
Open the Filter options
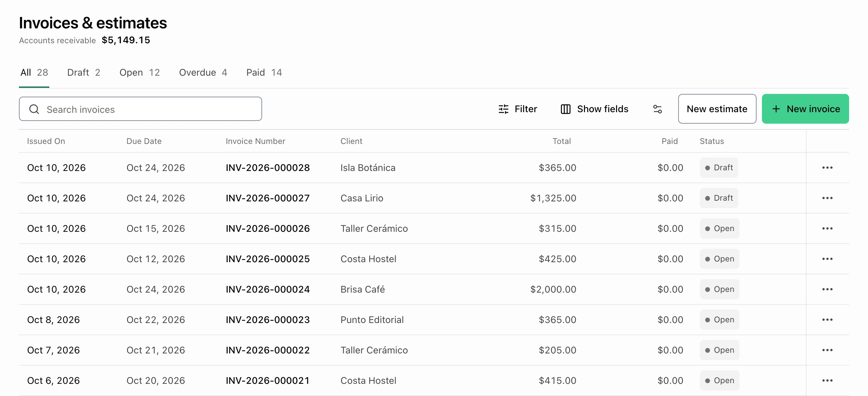[x=517, y=109]
